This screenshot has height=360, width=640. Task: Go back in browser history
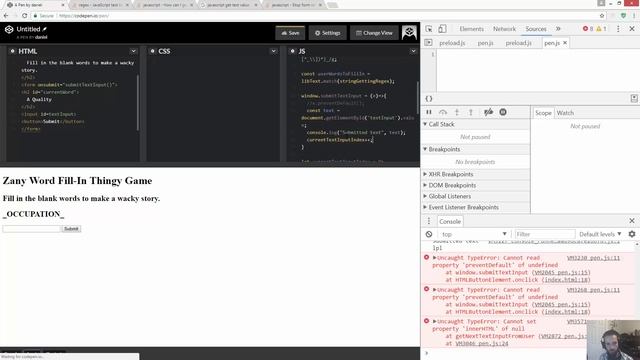(6, 16)
